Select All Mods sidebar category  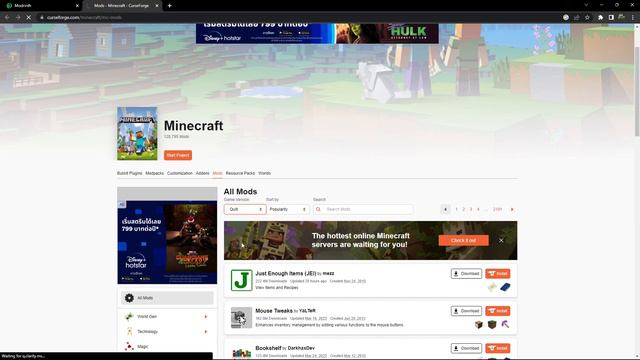[x=167, y=298]
